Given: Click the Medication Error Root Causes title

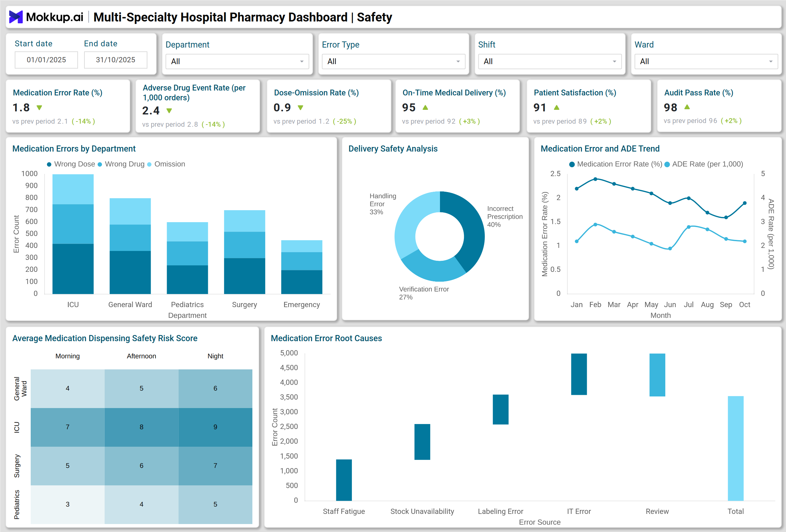Looking at the screenshot, I should coord(326,338).
